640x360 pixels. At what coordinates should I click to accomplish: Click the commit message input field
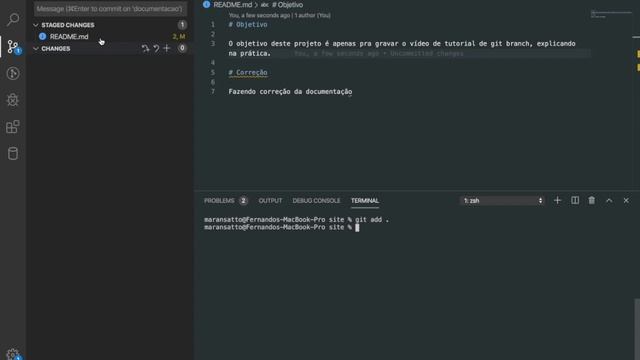coord(110,9)
